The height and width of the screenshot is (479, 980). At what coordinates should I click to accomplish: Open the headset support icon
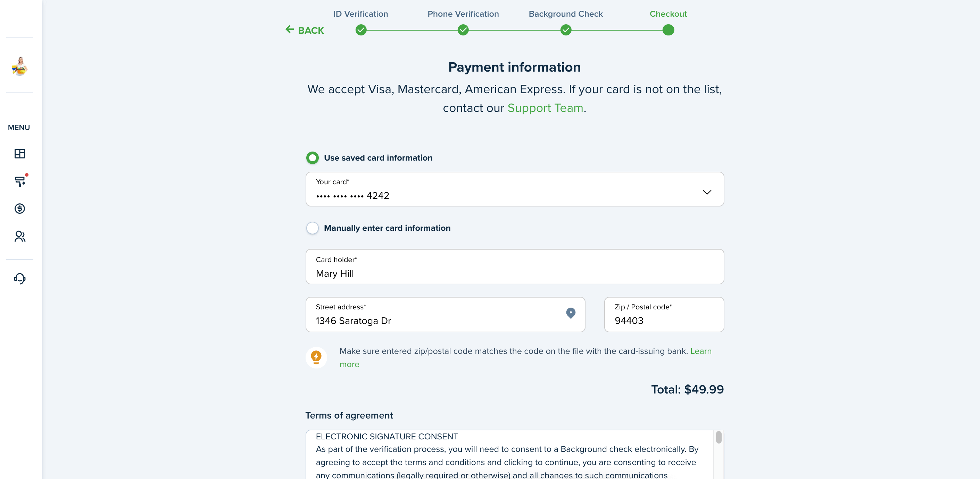click(19, 279)
